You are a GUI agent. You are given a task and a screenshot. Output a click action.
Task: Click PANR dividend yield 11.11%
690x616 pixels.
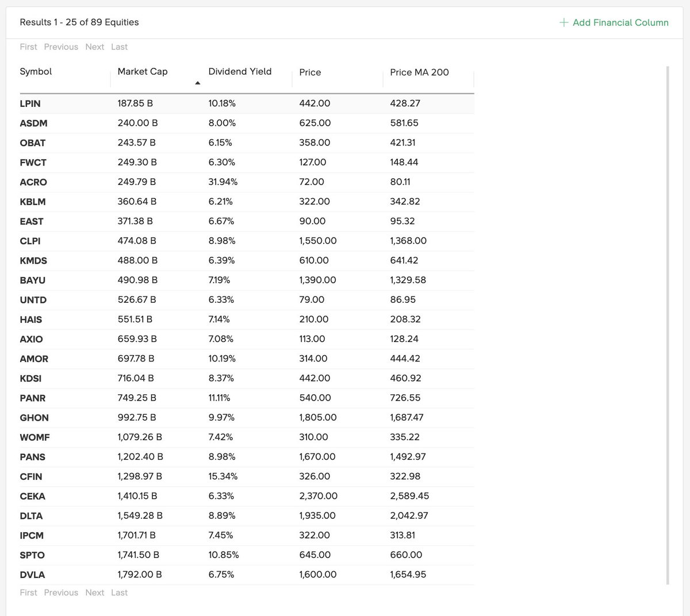pos(219,398)
